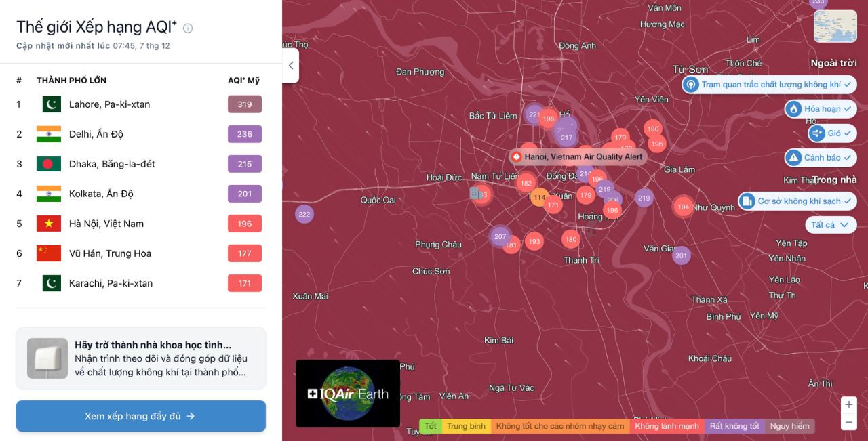
Task: Select Hà Nội, Việt Nam ranking row
Action: (x=106, y=224)
